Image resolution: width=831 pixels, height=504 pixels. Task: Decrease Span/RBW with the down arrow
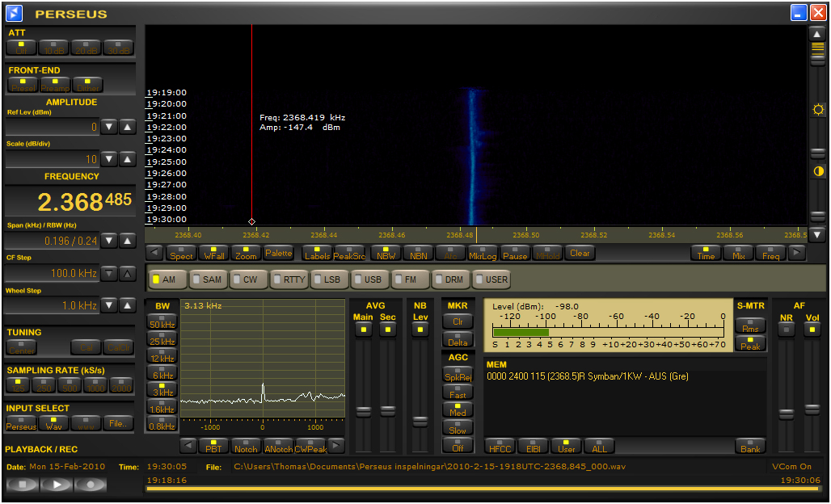pyautogui.click(x=109, y=241)
